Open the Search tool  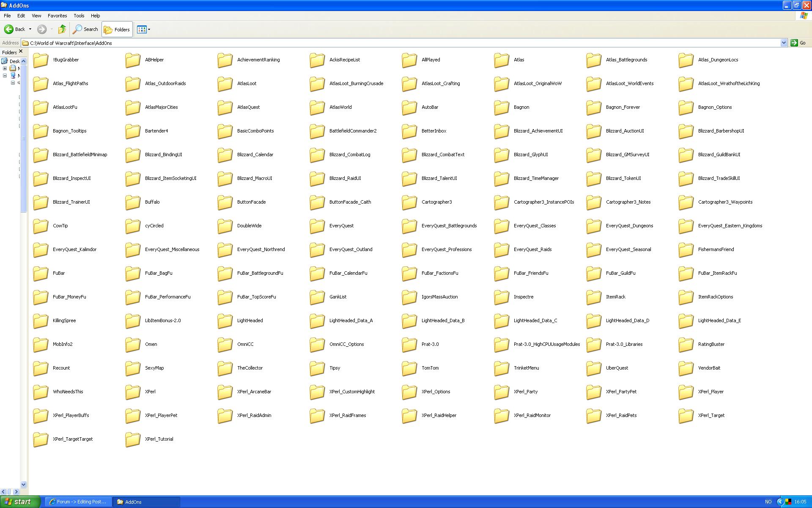click(85, 29)
